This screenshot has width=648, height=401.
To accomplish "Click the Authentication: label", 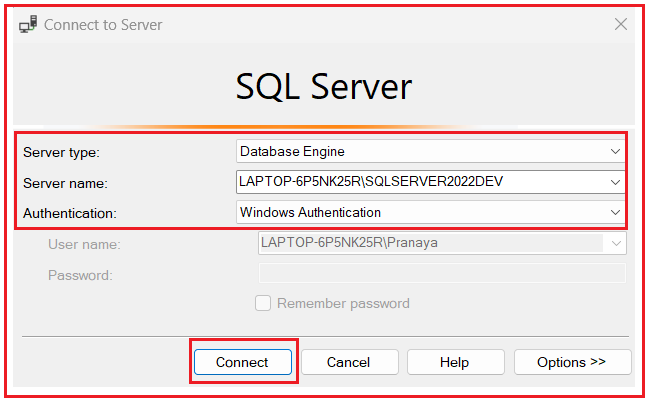I will 70,213.
